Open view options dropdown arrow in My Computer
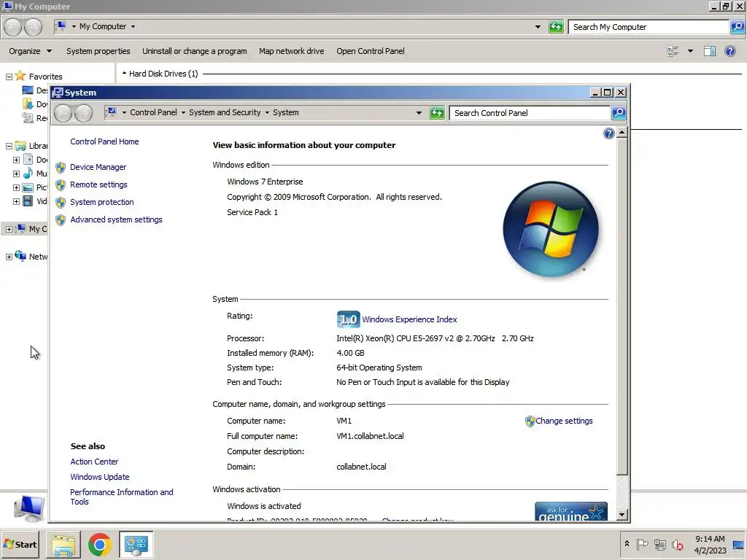The width and height of the screenshot is (747, 560). 690,51
